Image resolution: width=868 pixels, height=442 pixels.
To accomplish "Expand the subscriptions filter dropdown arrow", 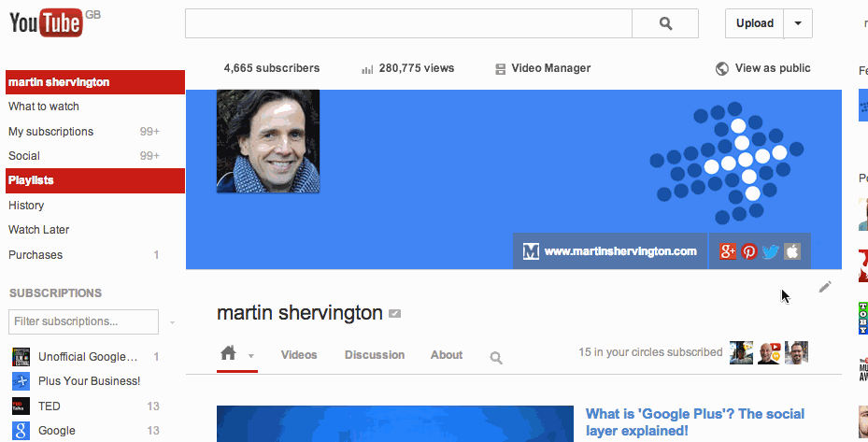I will pyautogui.click(x=172, y=322).
